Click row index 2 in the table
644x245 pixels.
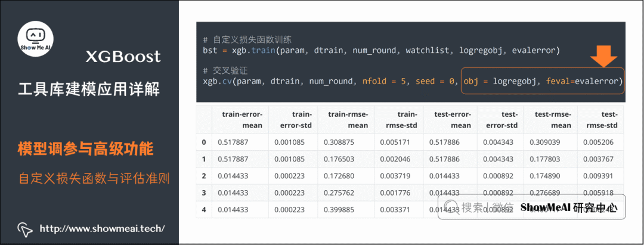204,176
